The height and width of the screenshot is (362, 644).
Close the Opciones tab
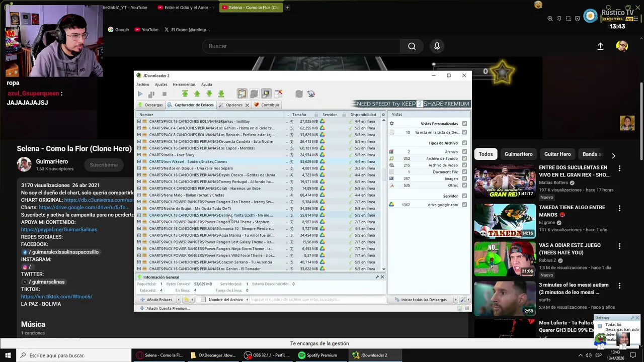pos(247,105)
